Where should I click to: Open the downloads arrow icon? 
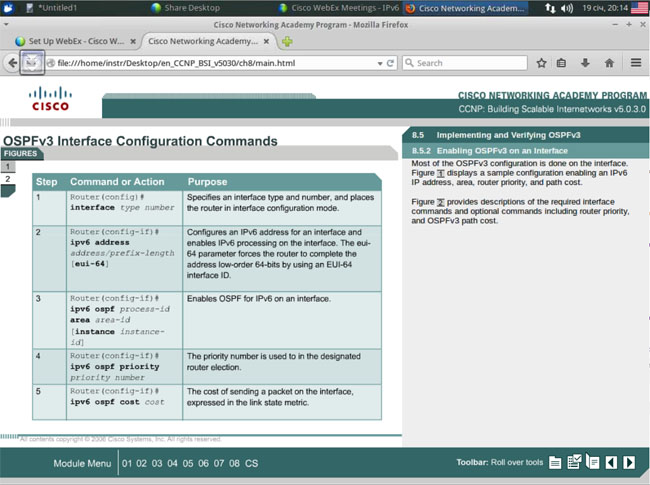586,63
